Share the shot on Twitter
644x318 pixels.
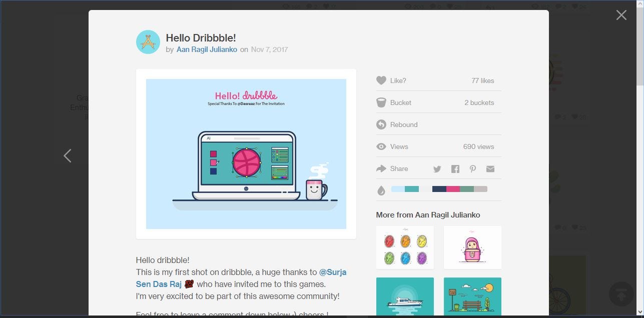click(x=437, y=169)
